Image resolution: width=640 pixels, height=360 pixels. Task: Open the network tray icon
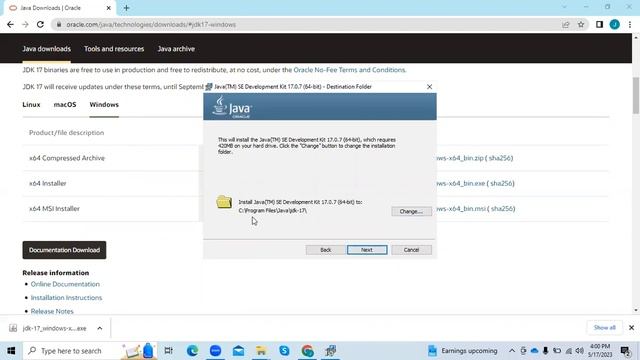[568, 351]
